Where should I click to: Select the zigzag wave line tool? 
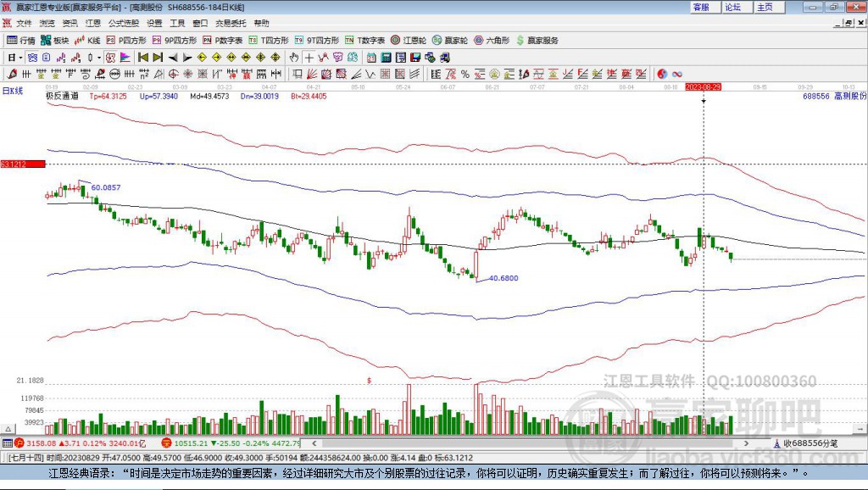tap(370, 75)
